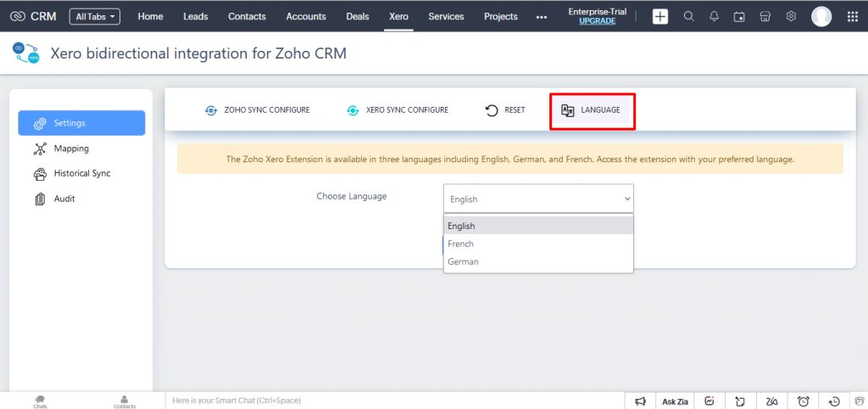The image size is (868, 409).
Task: Select Settings in the sidebar
Action: point(82,123)
